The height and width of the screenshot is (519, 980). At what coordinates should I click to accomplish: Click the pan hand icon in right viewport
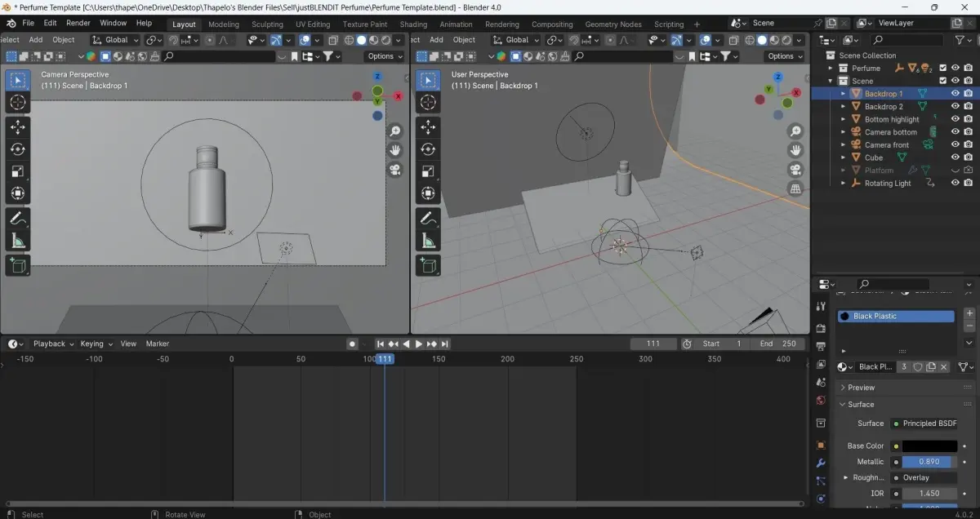point(795,150)
